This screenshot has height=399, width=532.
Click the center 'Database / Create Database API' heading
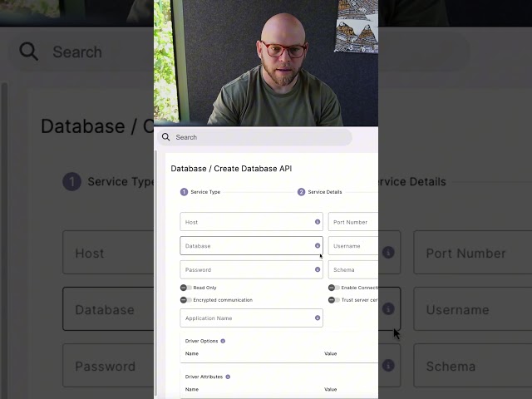[x=231, y=169]
